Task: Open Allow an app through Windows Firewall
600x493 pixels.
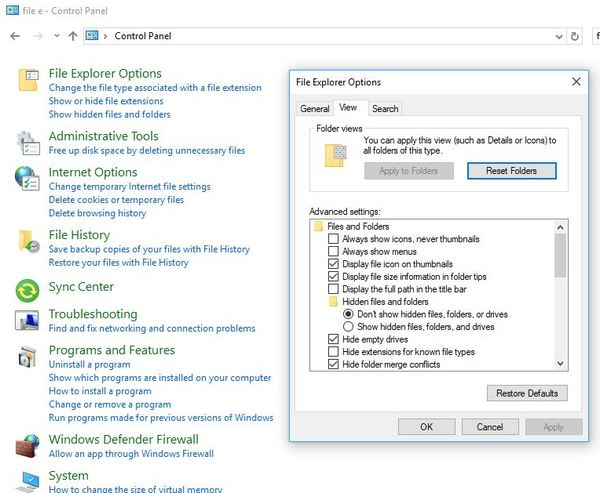Action: pos(131,454)
